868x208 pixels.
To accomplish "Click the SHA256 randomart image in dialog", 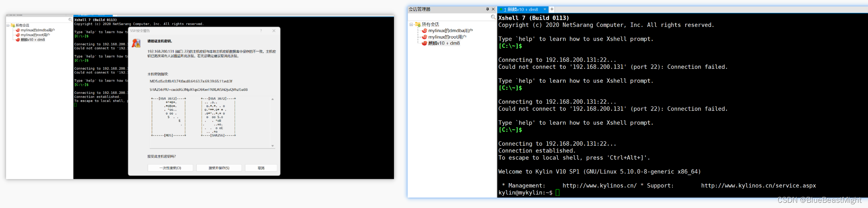I will (218, 117).
